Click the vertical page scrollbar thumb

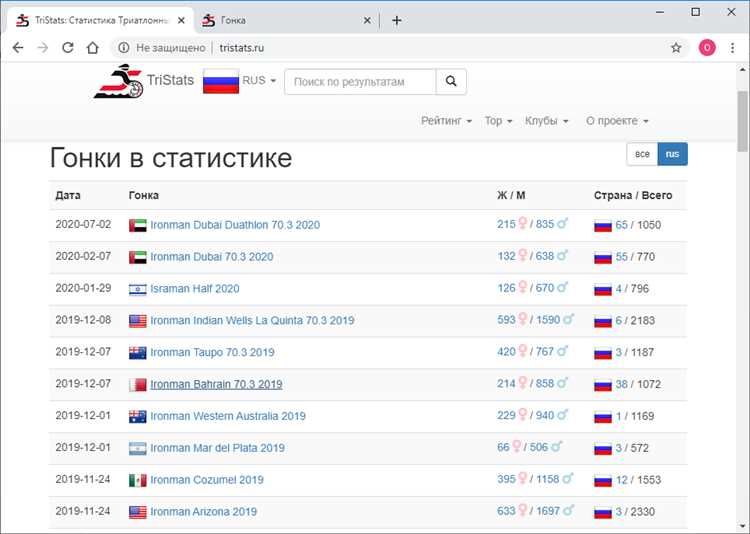coord(742,122)
